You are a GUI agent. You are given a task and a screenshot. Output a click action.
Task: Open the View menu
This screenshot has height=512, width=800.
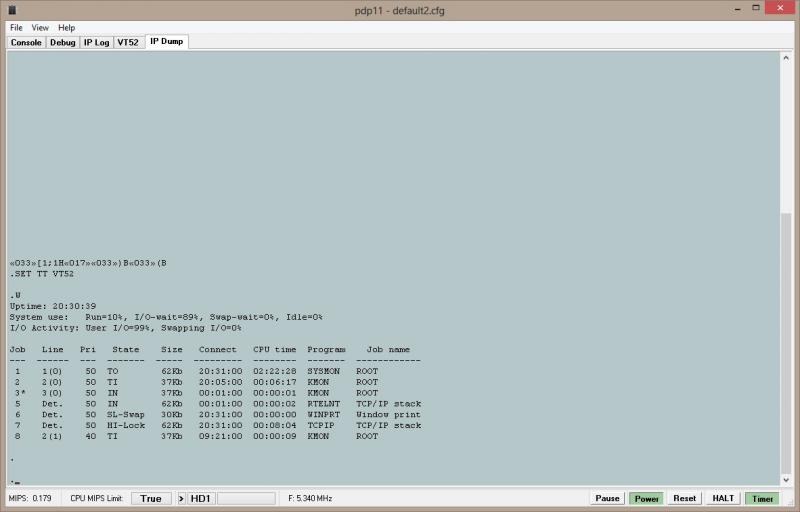[40, 28]
